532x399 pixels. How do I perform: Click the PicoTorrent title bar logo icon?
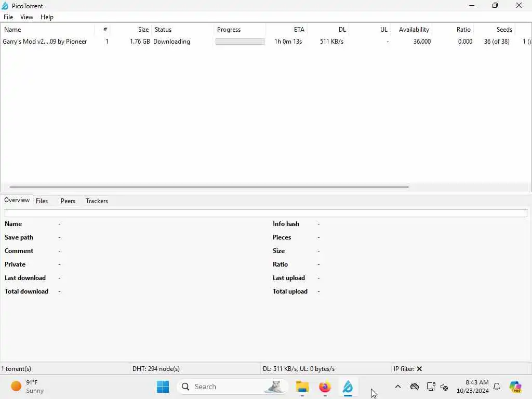[x=5, y=6]
